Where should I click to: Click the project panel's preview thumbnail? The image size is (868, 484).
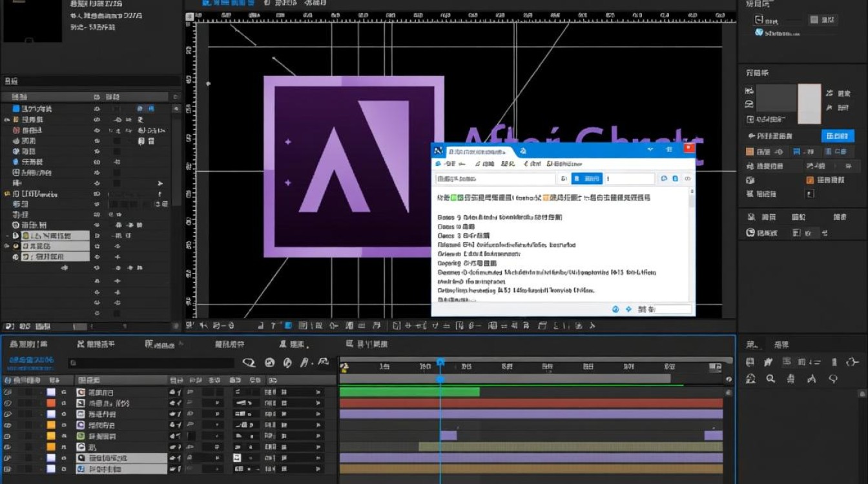point(32,21)
